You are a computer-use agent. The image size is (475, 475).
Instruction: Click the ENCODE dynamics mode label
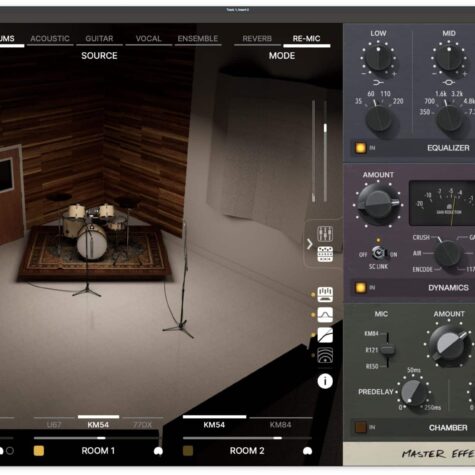point(422,269)
